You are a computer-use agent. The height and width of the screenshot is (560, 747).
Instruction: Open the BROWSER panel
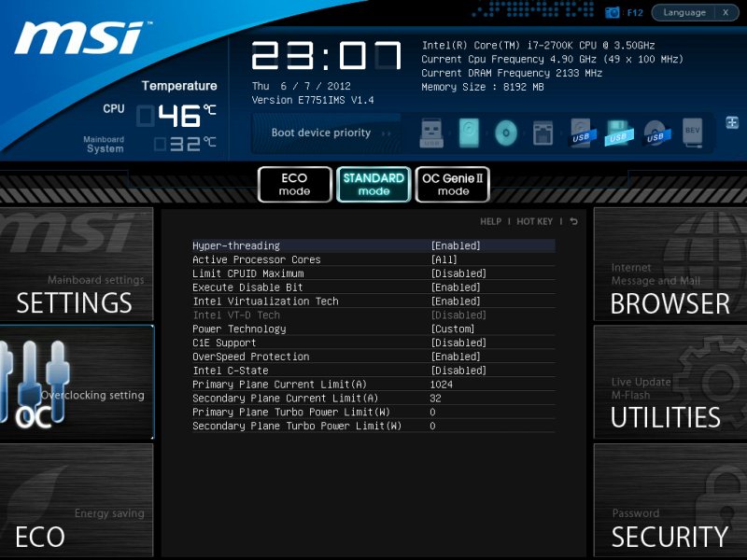point(670,264)
